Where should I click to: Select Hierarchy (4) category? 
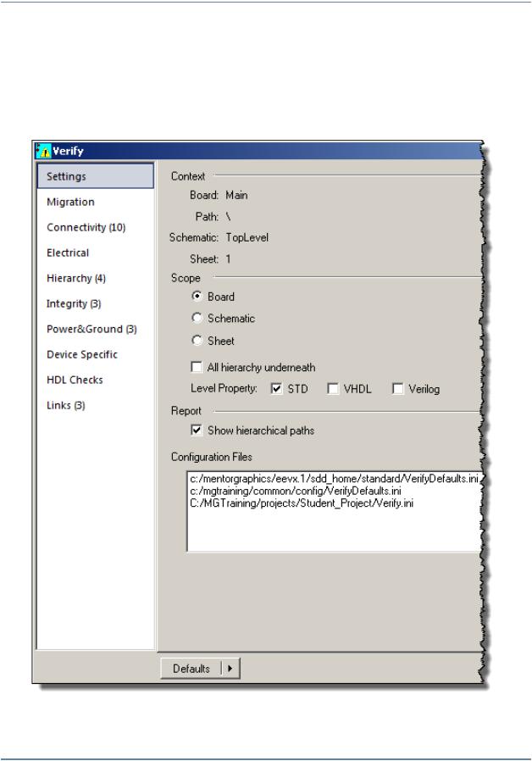pos(75,278)
